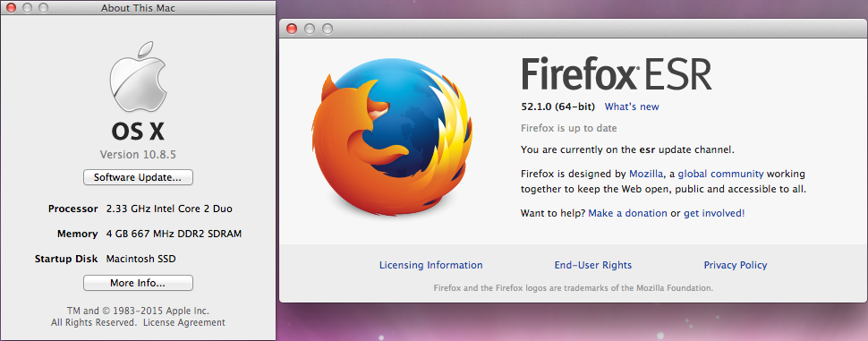Close the About Firefox window

coord(292,29)
